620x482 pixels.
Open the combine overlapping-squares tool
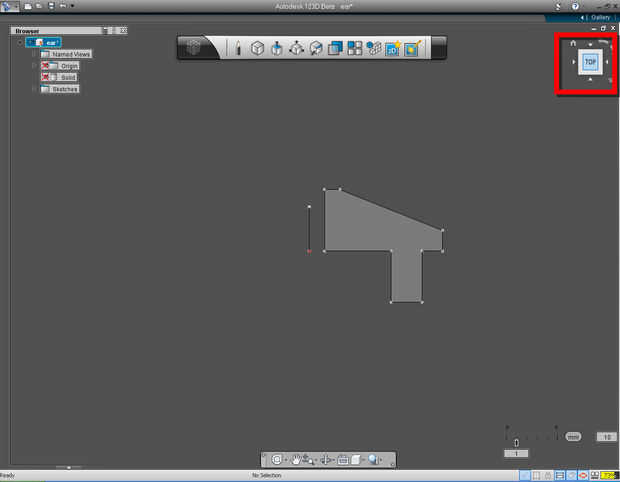(x=335, y=48)
